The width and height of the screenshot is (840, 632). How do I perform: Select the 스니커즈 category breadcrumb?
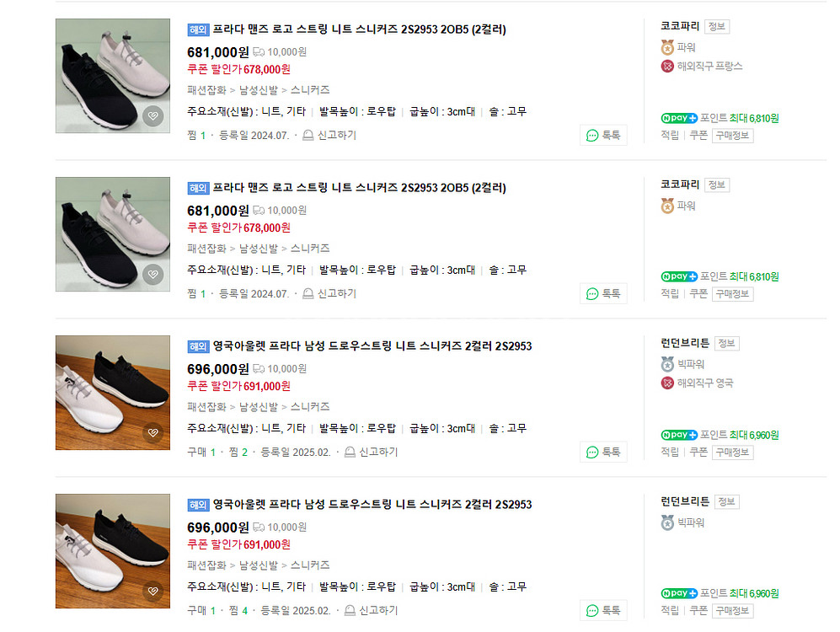[310, 89]
